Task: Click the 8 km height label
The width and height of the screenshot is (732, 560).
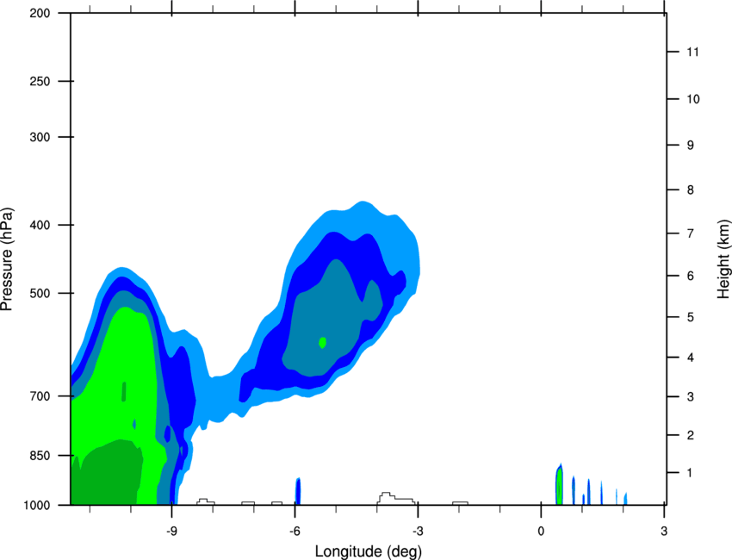Action: [691, 190]
